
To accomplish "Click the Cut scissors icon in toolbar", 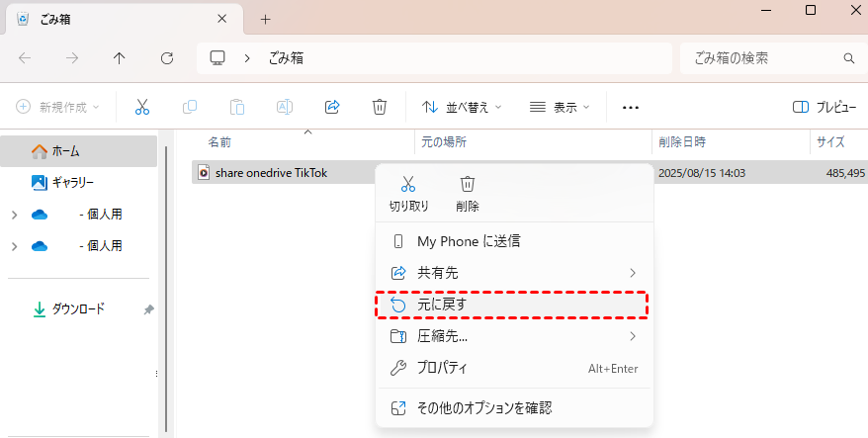I will click(142, 107).
